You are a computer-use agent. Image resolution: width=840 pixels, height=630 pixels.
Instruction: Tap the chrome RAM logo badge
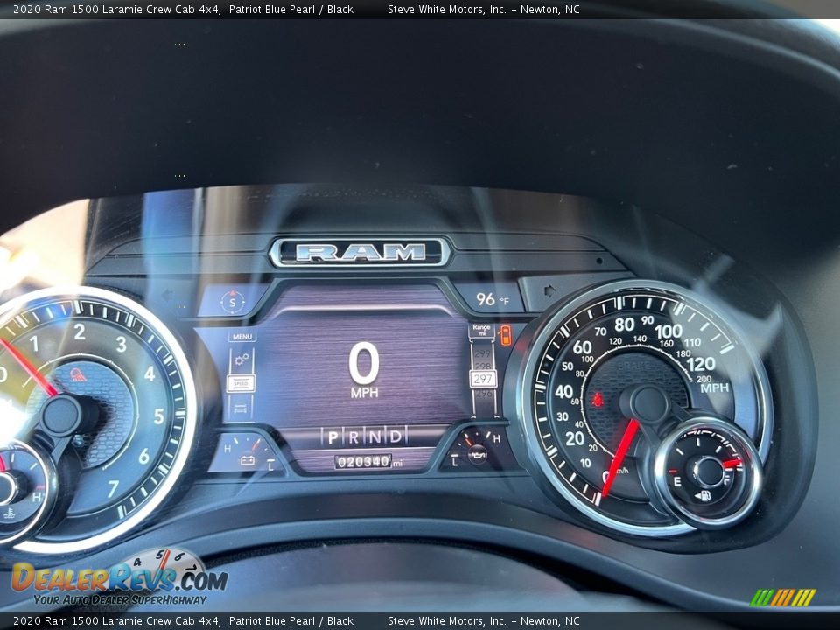click(360, 252)
